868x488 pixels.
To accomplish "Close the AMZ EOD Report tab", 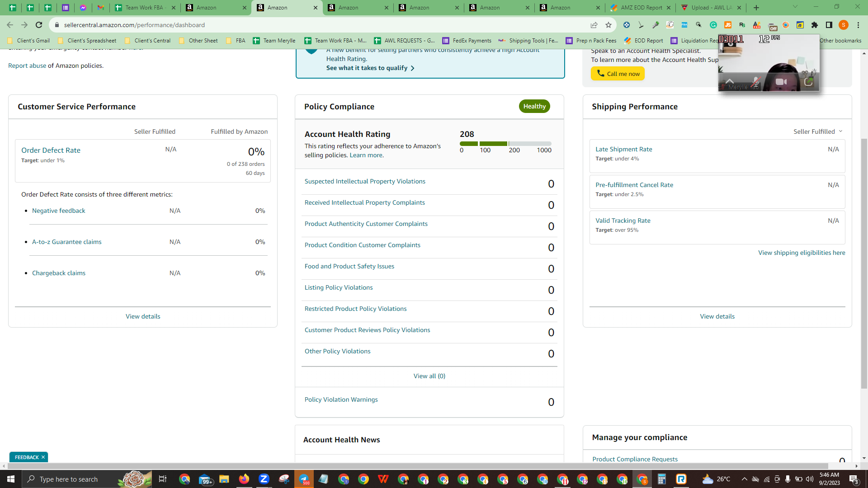I will (669, 8).
